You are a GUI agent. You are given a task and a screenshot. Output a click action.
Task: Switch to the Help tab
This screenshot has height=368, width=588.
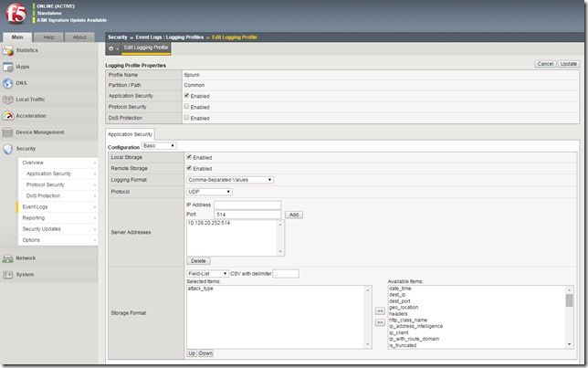coord(48,37)
